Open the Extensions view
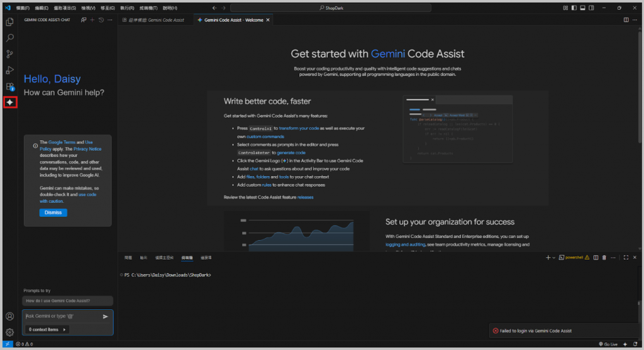The height and width of the screenshot is (350, 644). (10, 86)
